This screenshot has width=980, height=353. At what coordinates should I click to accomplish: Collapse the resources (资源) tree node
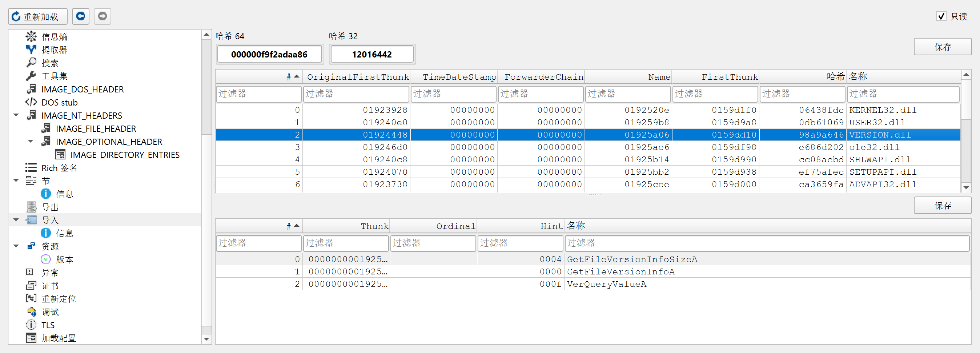click(16, 246)
